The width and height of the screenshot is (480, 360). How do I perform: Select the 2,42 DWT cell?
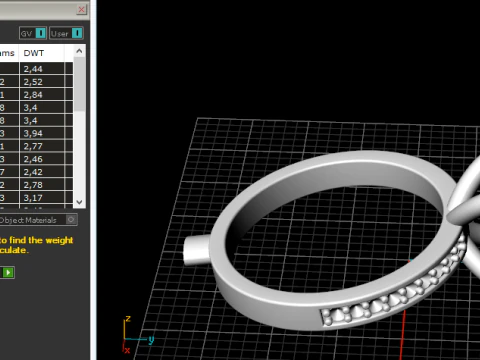pos(42,172)
